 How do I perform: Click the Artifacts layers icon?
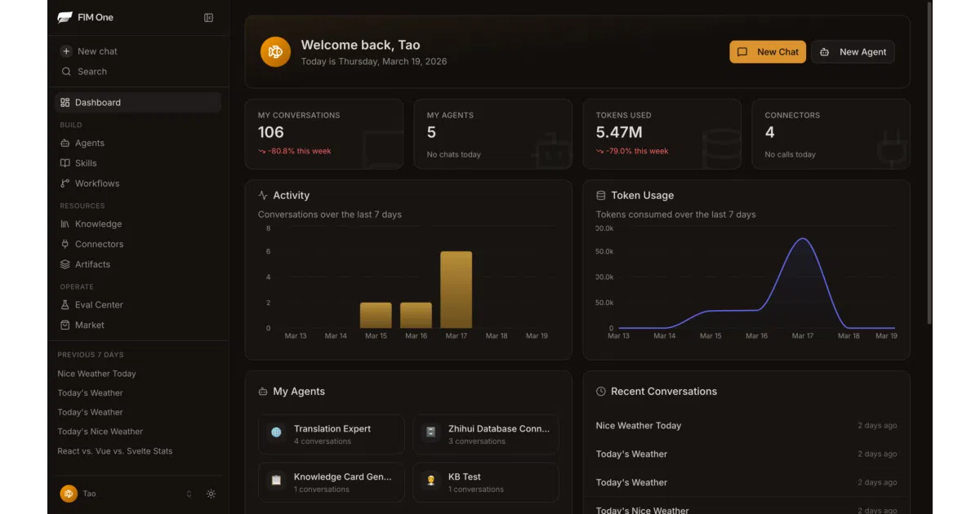click(65, 264)
